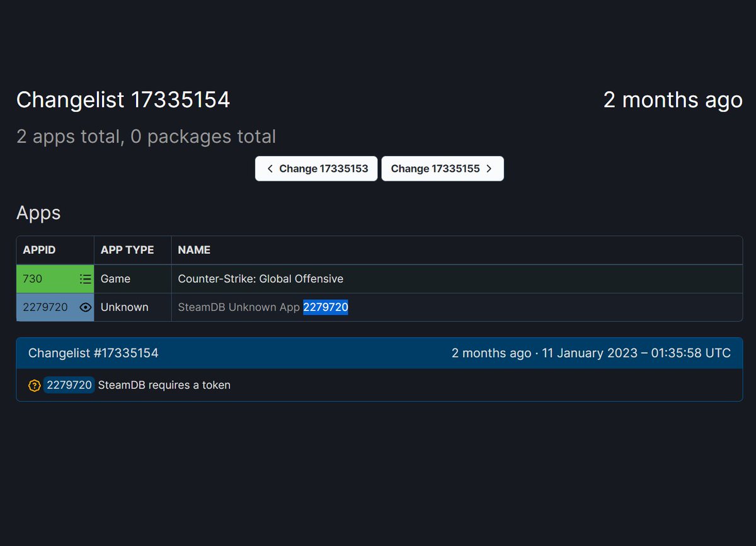Click list icon next to app 730
This screenshot has width=756, height=546.
point(86,279)
